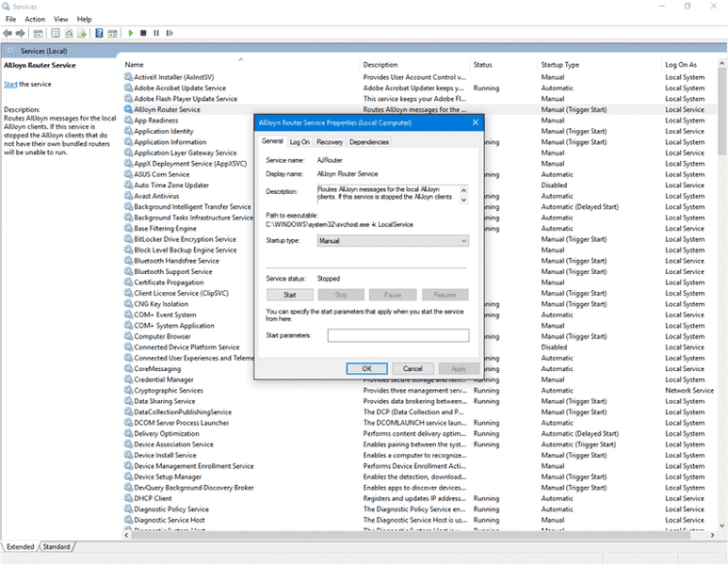Click the Computer Browser service gear icon
The height and width of the screenshot is (565, 728).
pyautogui.click(x=128, y=336)
